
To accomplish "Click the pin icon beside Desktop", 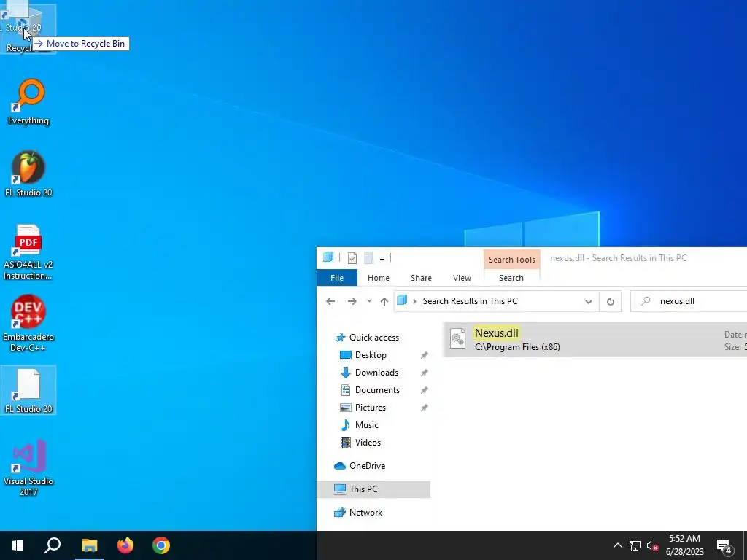I will 424,355.
